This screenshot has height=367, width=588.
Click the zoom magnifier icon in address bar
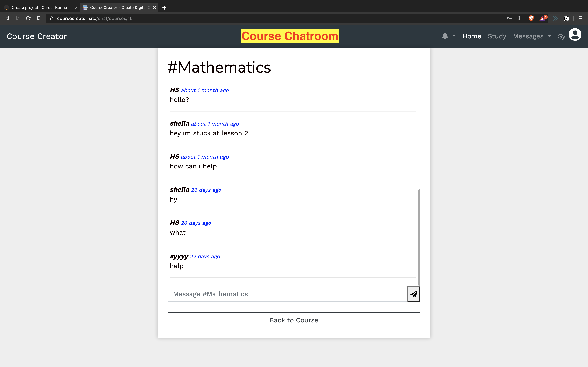click(x=519, y=19)
